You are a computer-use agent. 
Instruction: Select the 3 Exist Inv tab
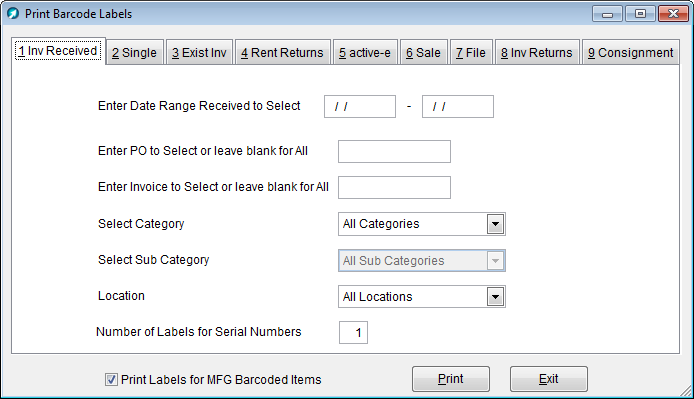click(199, 53)
